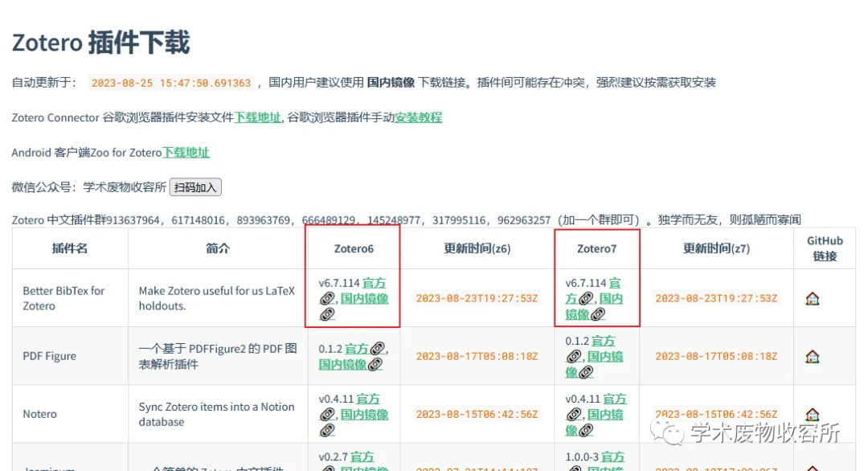
Task: Click chain icon after Better BibTex Zotero7 官方
Action: pyautogui.click(x=586, y=299)
